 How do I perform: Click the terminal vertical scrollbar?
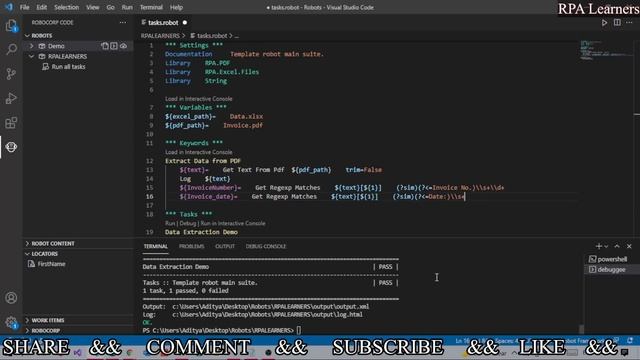point(582,328)
